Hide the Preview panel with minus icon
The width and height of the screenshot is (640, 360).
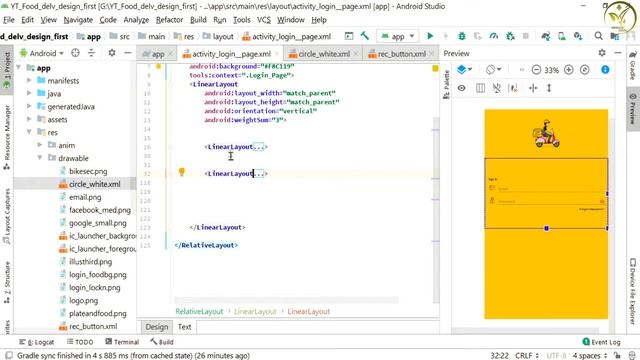(618, 53)
